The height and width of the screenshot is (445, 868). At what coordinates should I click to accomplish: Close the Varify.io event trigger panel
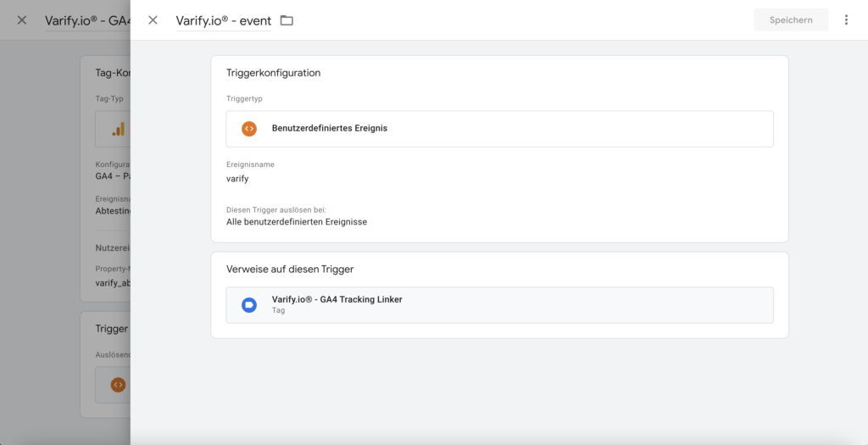click(x=153, y=20)
